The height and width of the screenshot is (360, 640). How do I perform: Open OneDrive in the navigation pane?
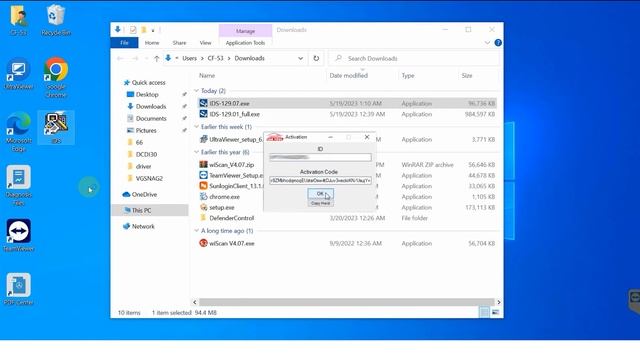[144, 194]
